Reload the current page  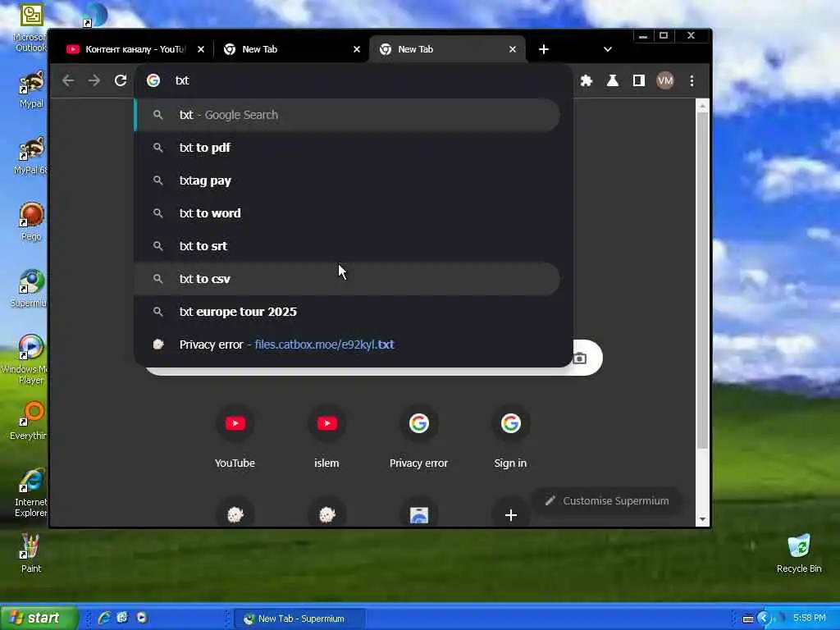[x=121, y=80]
